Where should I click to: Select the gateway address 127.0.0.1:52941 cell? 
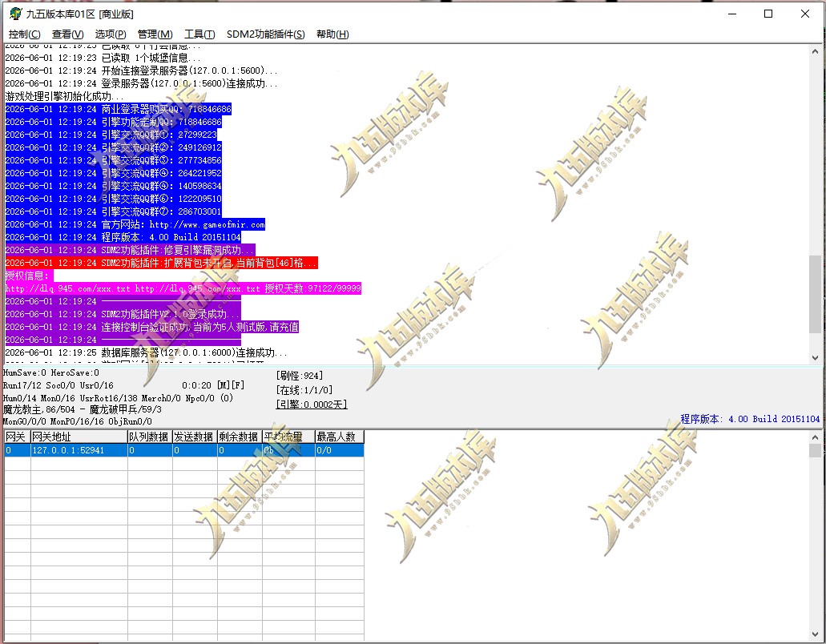(x=79, y=450)
